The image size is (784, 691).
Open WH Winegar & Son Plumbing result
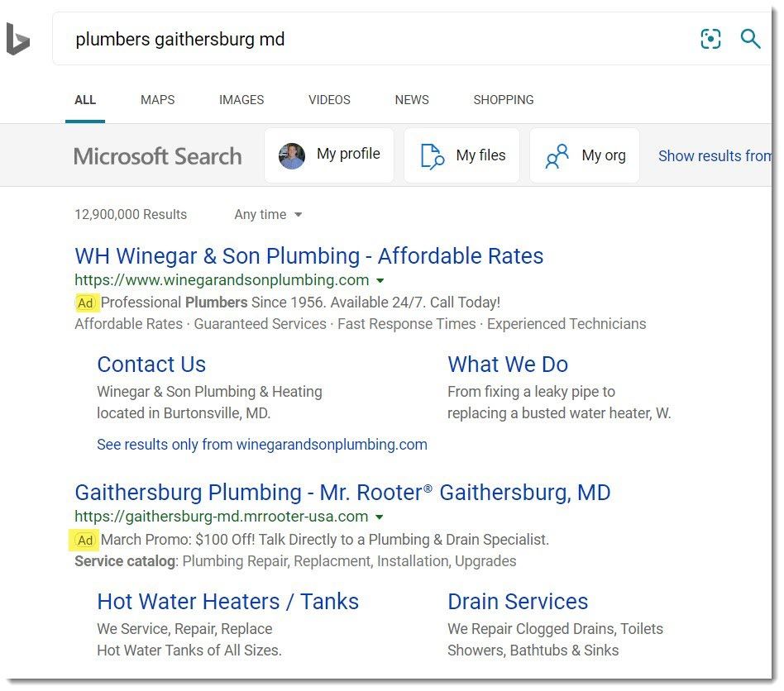(308, 255)
